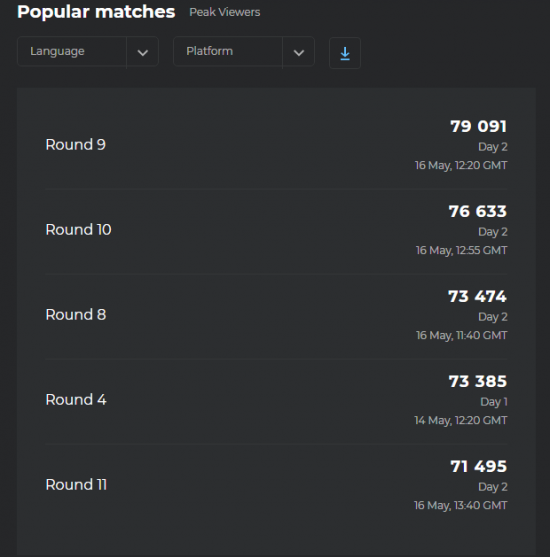
Task: Expand the Platform chevron arrow
Action: [x=298, y=53]
